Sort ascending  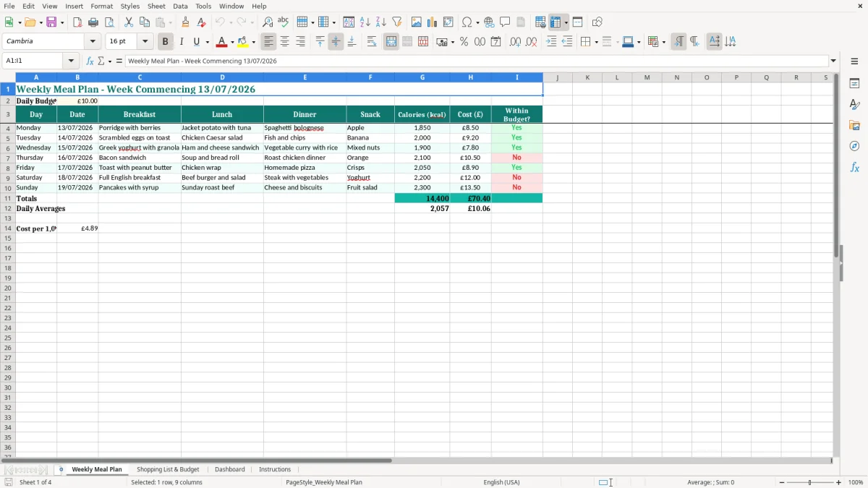tap(365, 22)
